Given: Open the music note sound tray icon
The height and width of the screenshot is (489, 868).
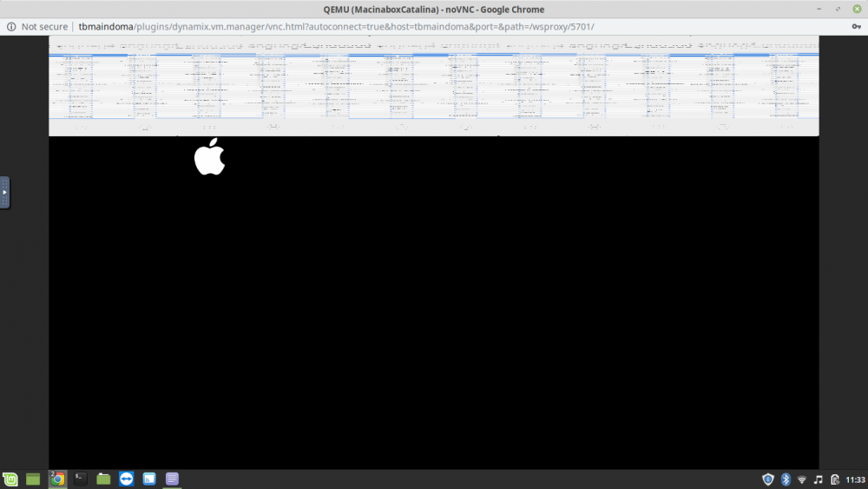Looking at the screenshot, I should [819, 479].
